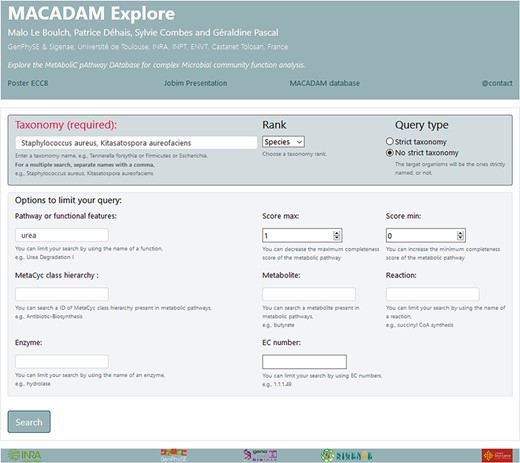The image size is (520, 463).
Task: Increase Score min with up arrow
Action: (x=460, y=233)
